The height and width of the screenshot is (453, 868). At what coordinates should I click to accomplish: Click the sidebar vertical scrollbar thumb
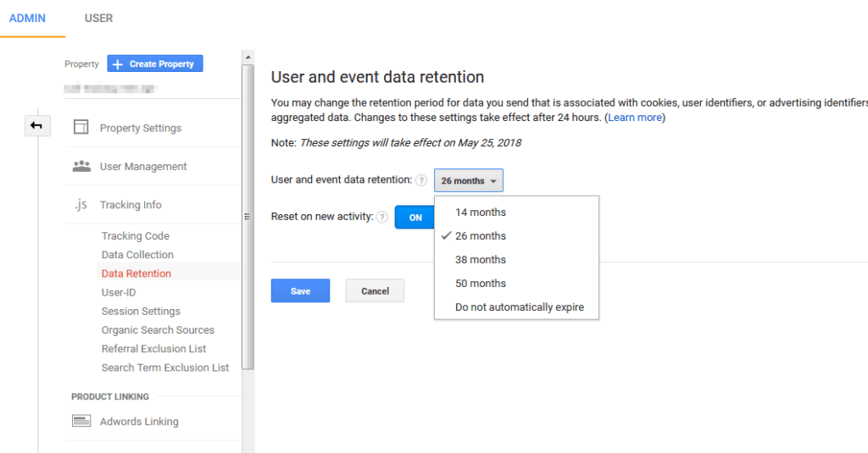248,217
